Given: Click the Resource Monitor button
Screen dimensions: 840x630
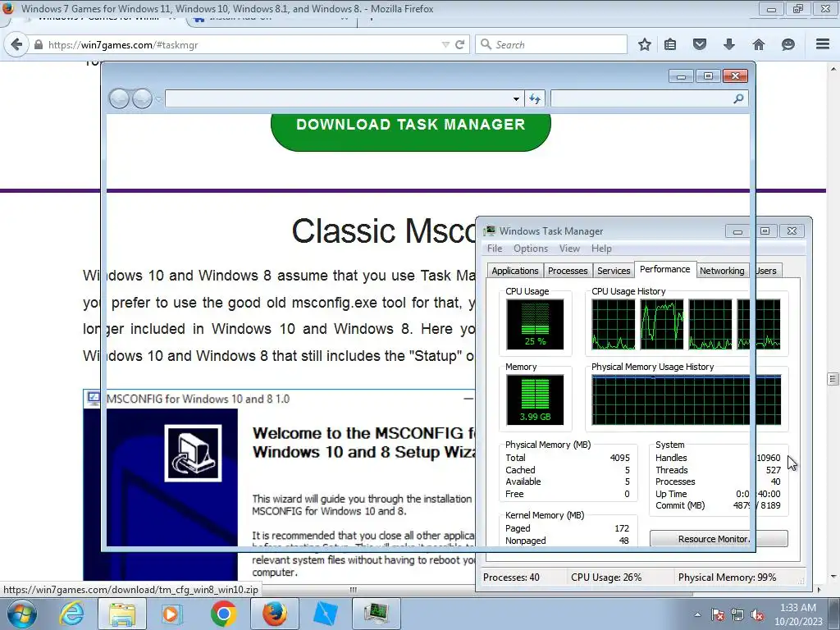Looking at the screenshot, I should (719, 539).
